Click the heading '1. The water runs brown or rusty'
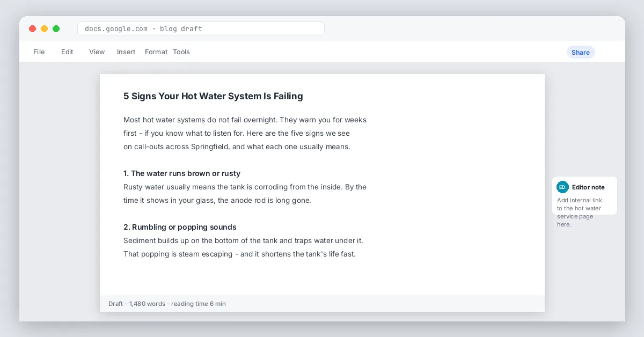Image resolution: width=644 pixels, height=337 pixels. tap(182, 173)
